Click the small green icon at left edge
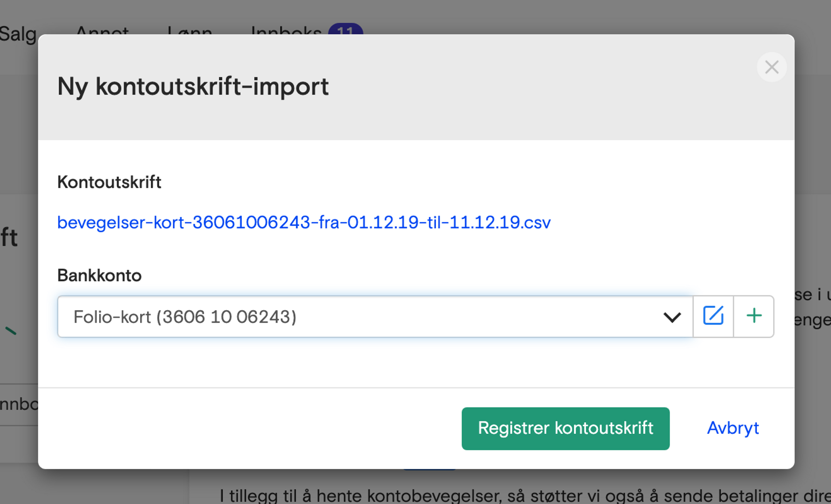Image resolution: width=831 pixels, height=504 pixels. tap(10, 331)
